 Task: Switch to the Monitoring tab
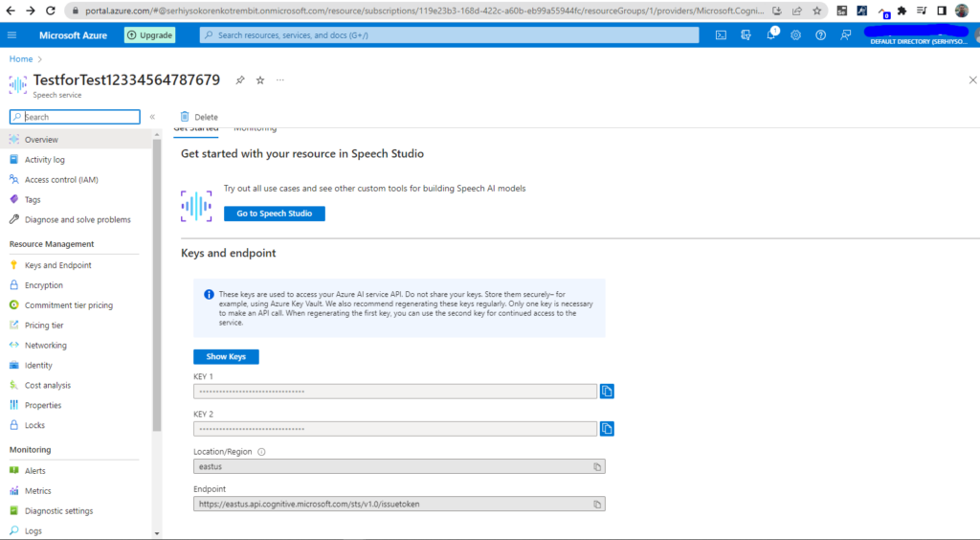tap(255, 128)
